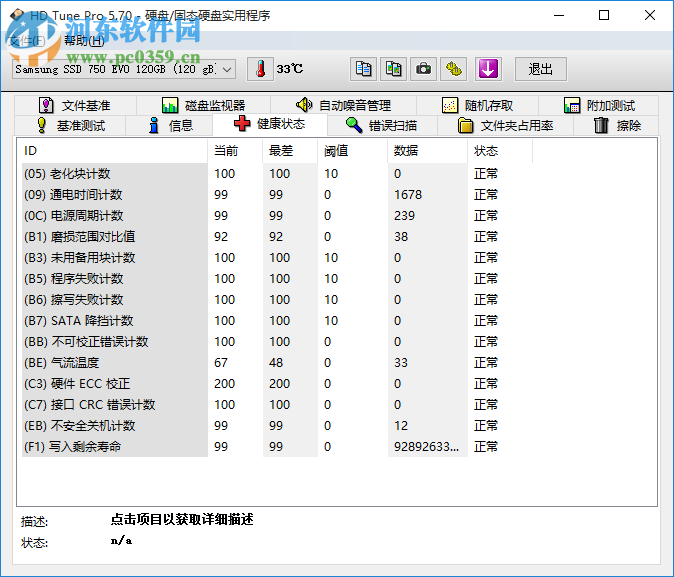The height and width of the screenshot is (577, 674).
Task: Click the folder icon of 文件夹占用率
Action: [x=465, y=126]
